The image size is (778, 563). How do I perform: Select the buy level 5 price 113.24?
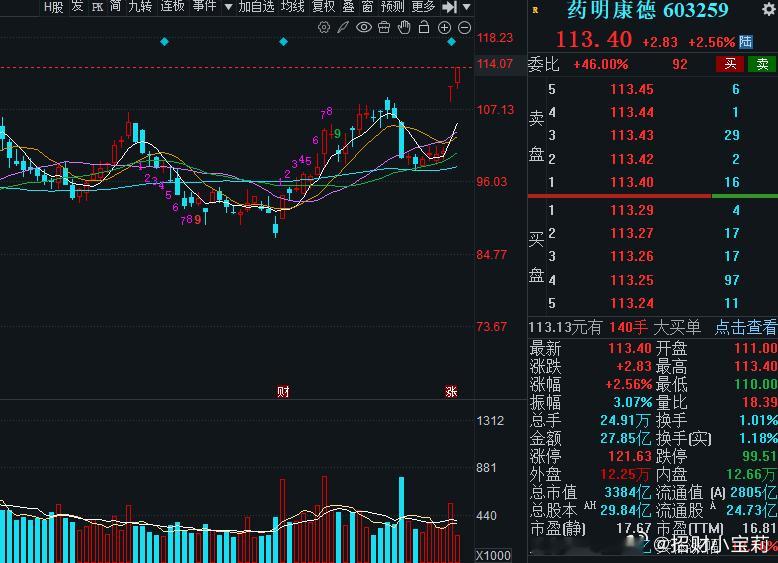click(632, 303)
